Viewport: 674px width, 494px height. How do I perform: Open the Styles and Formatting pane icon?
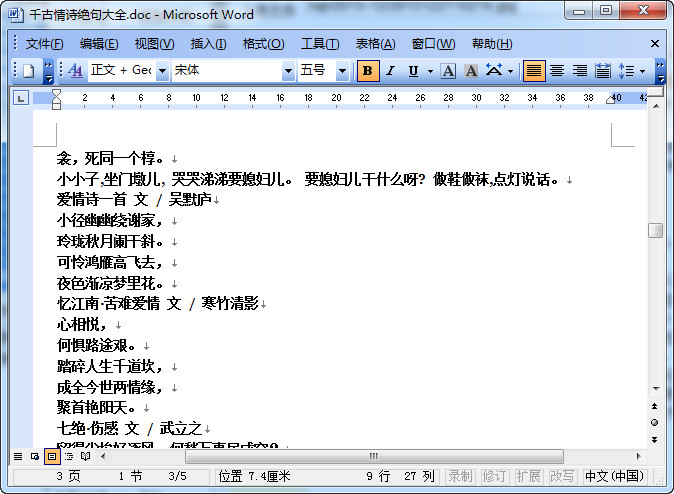(76, 71)
